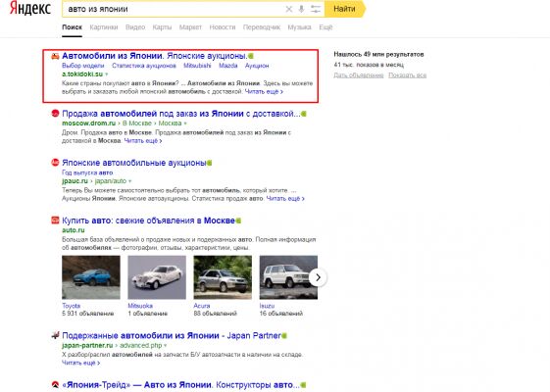This screenshot has height=392, width=550.
Task: Open the Новости tab
Action: pyautogui.click(x=223, y=27)
